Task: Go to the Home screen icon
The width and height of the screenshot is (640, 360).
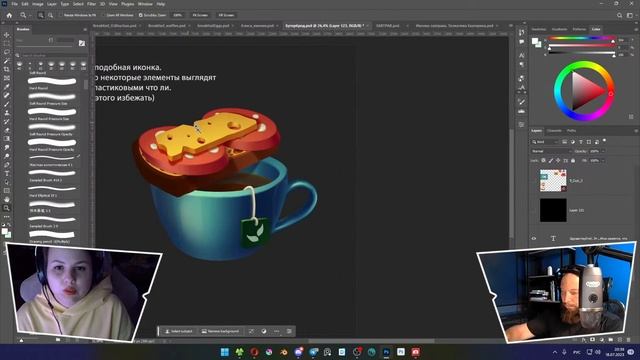Action: coord(9,15)
